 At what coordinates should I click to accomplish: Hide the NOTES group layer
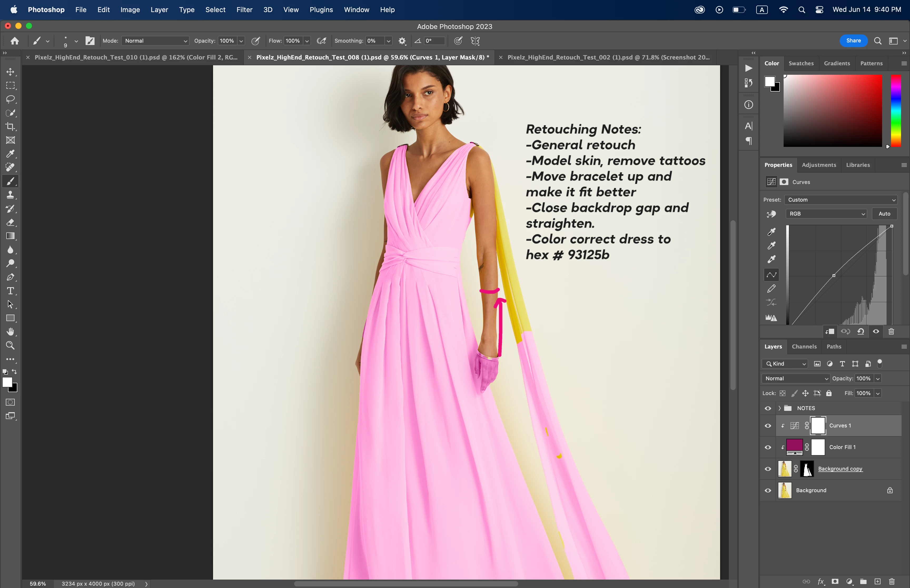pos(768,408)
